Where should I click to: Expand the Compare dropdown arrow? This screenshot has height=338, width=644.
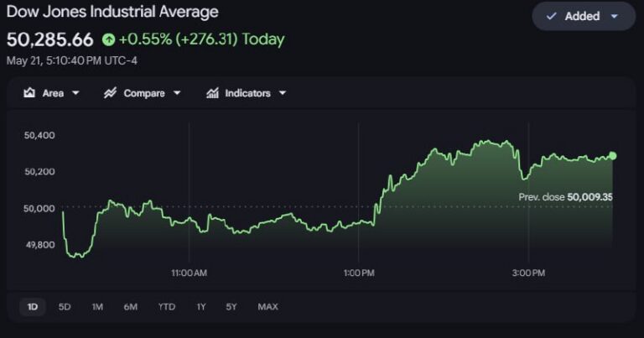pyautogui.click(x=177, y=93)
